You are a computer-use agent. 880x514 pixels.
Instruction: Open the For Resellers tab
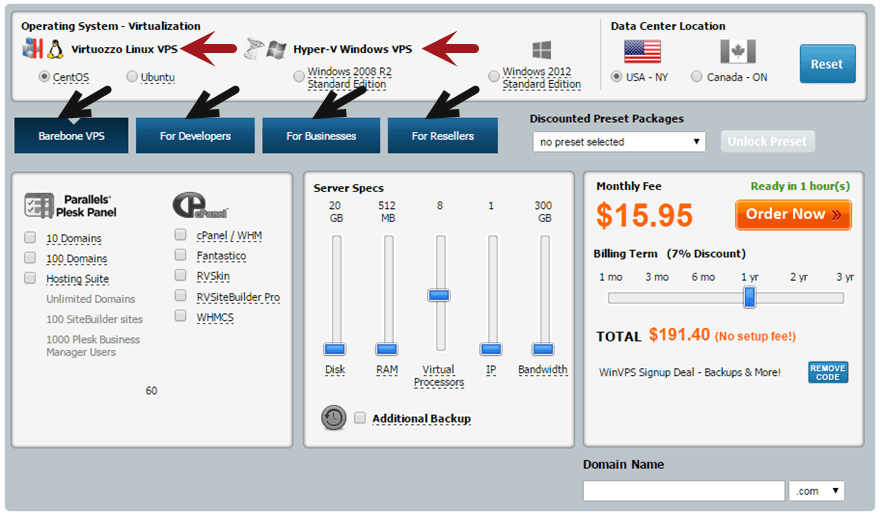click(442, 136)
